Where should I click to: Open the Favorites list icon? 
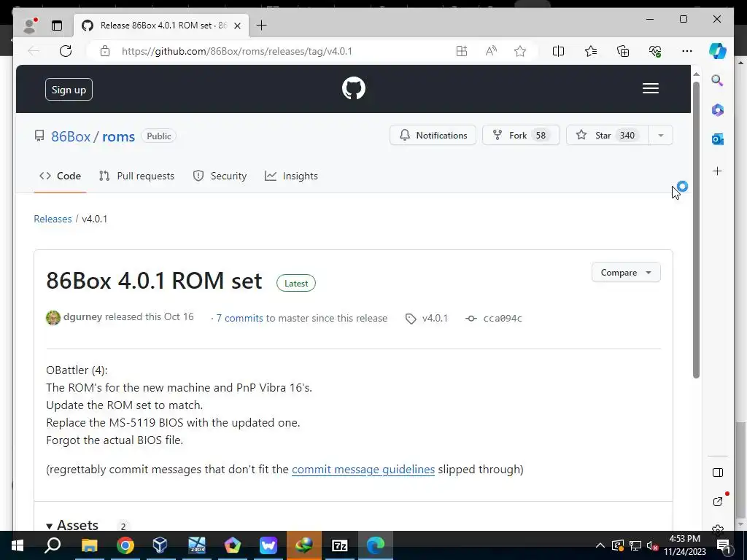pos(591,51)
